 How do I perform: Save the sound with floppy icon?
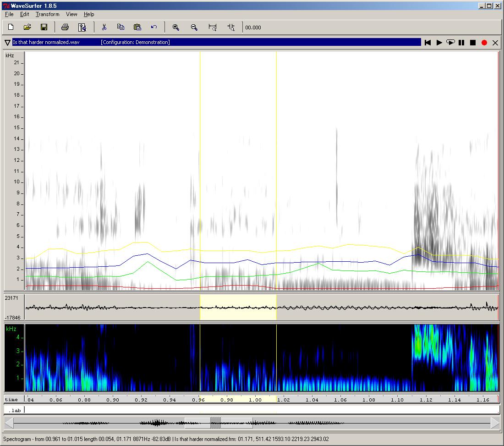point(44,28)
